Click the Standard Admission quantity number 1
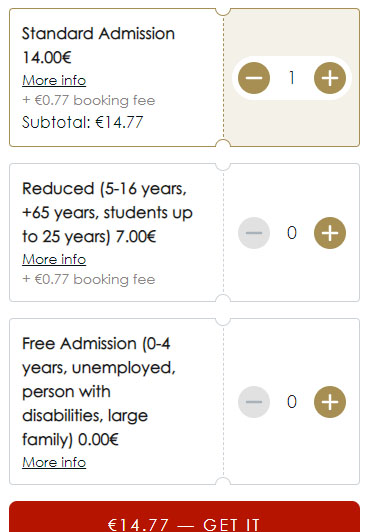The height and width of the screenshot is (532, 367). [x=292, y=78]
